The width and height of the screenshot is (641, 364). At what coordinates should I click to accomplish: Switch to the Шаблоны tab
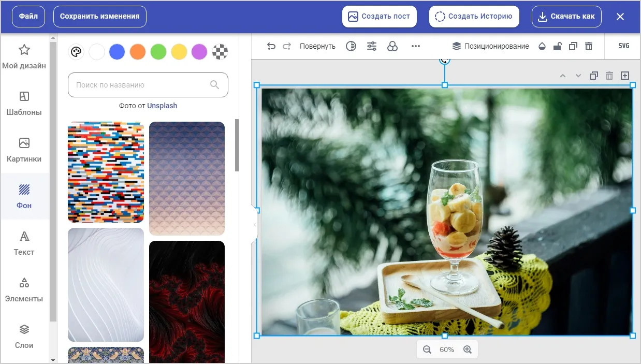(x=24, y=103)
